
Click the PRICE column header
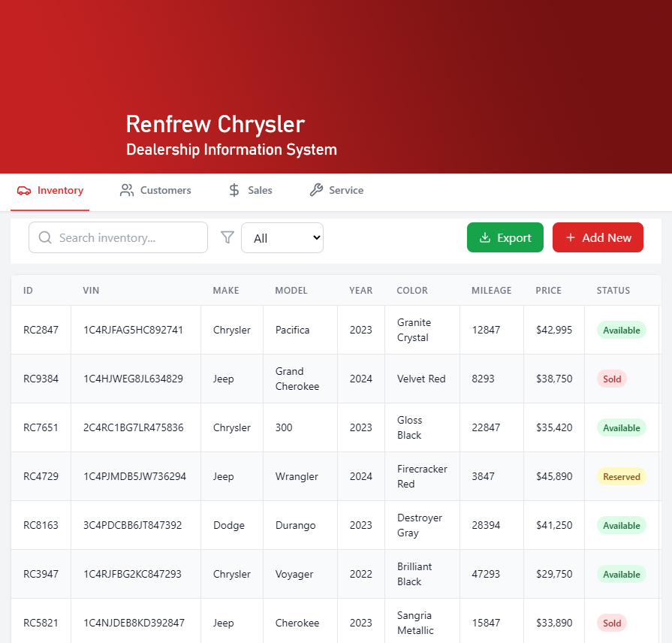point(549,291)
